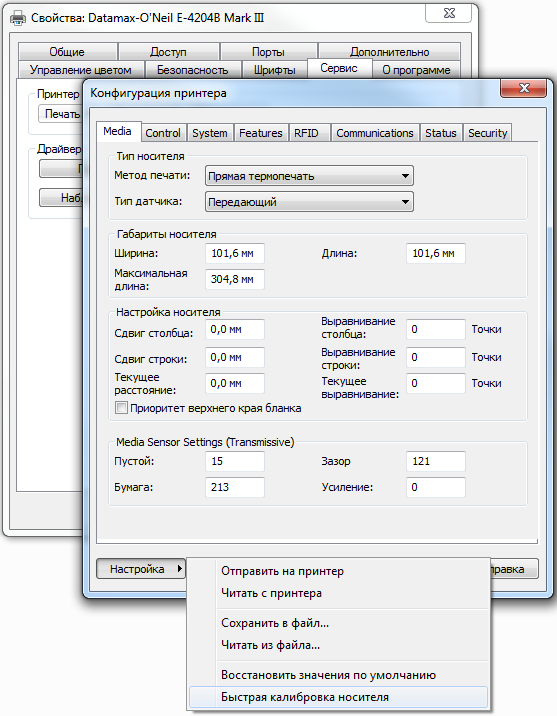Viewport: 557px width, 716px height.
Task: Click the Сдвиг столбца field
Action: click(235, 329)
